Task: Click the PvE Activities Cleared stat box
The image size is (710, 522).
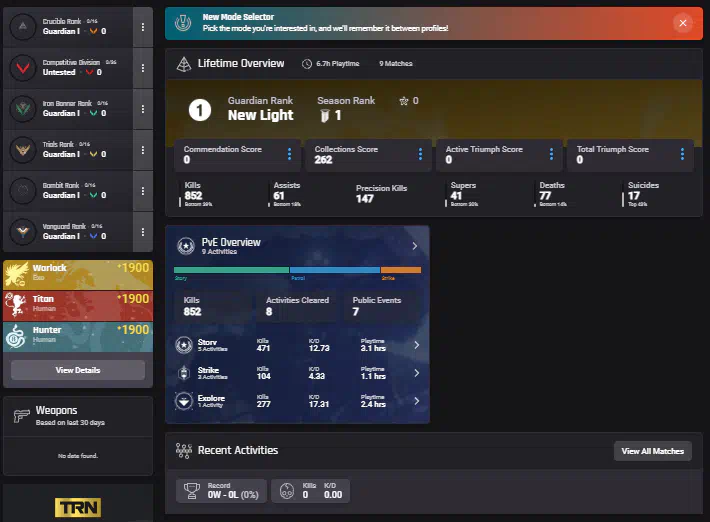Action: (x=297, y=306)
